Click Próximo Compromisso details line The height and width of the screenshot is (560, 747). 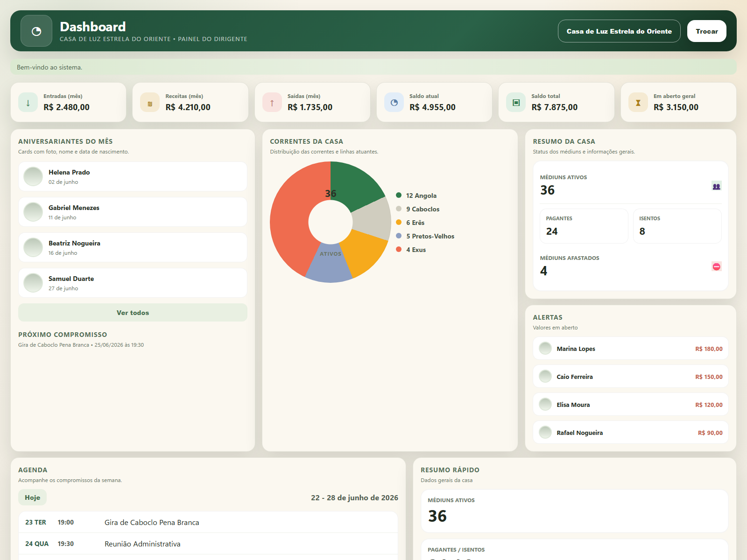tap(81, 345)
